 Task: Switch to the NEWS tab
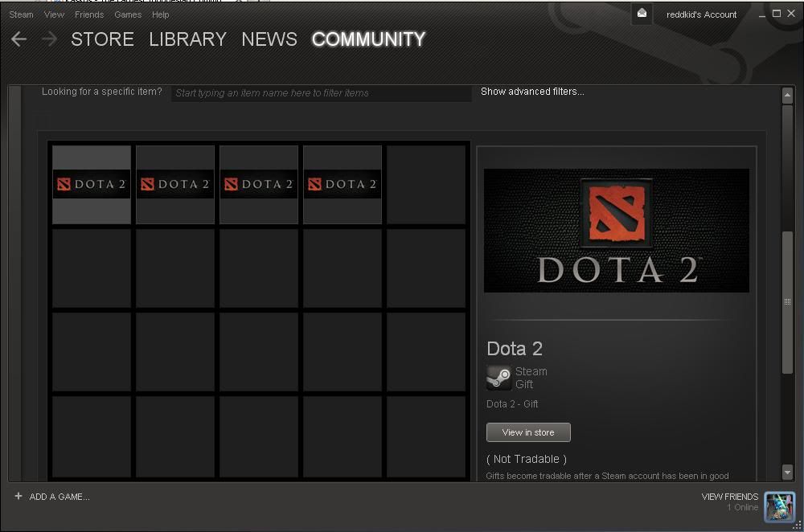click(x=269, y=39)
